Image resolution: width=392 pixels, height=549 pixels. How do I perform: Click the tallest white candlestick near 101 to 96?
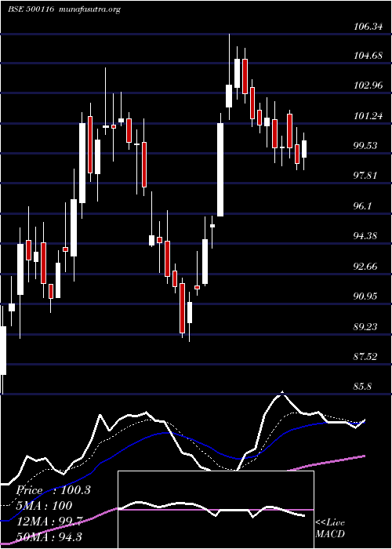(x=220, y=170)
